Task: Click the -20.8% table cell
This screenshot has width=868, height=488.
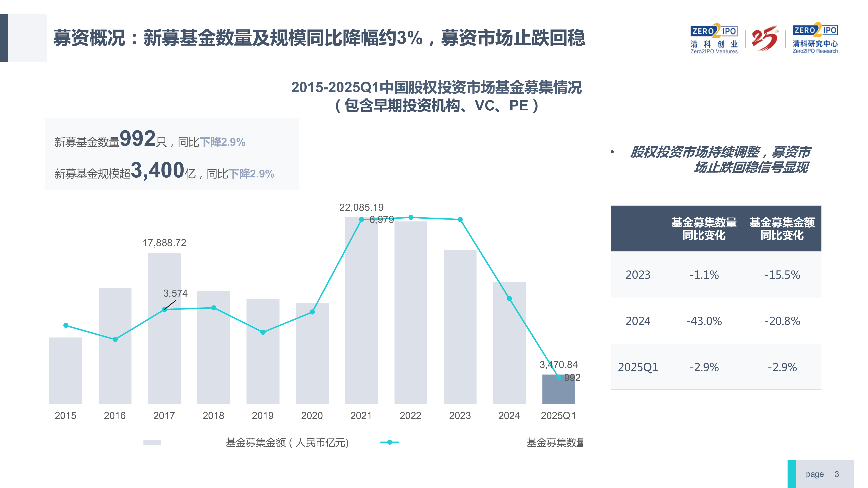Action: point(782,321)
